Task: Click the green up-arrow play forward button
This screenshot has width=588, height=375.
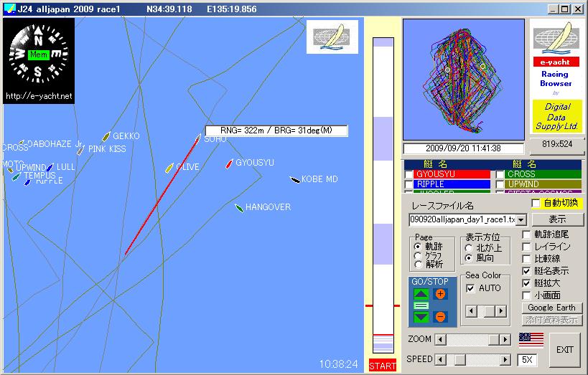Action: coord(421,294)
